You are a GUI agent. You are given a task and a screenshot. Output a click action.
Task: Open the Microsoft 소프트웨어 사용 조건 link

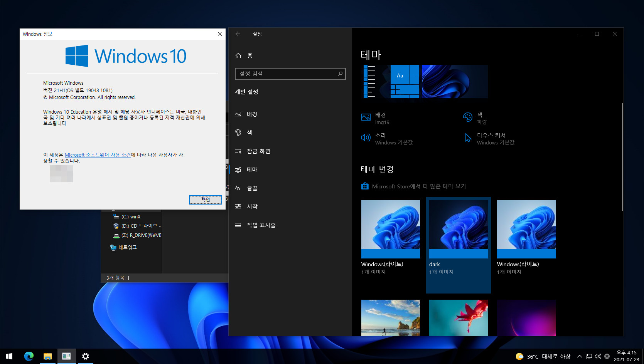[x=98, y=155]
